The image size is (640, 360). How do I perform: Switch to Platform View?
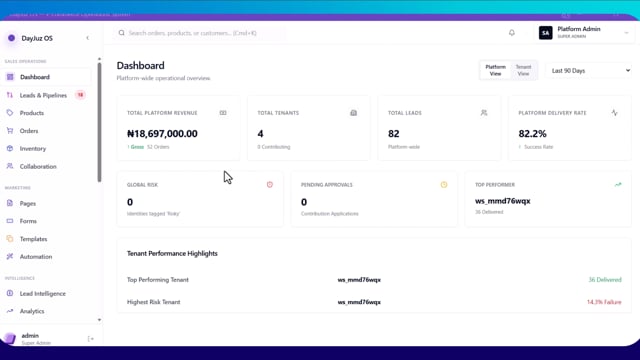[495, 70]
